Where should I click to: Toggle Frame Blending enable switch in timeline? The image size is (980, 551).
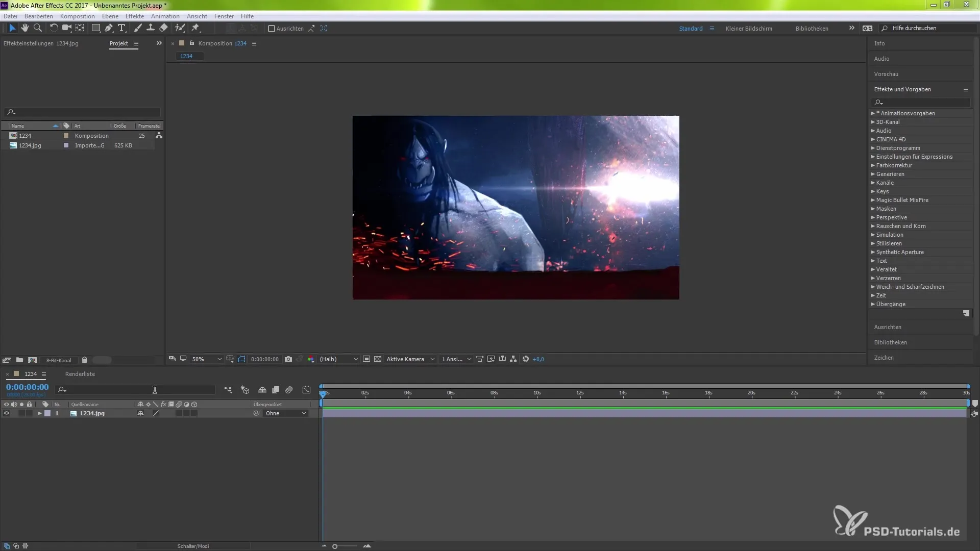[276, 390]
